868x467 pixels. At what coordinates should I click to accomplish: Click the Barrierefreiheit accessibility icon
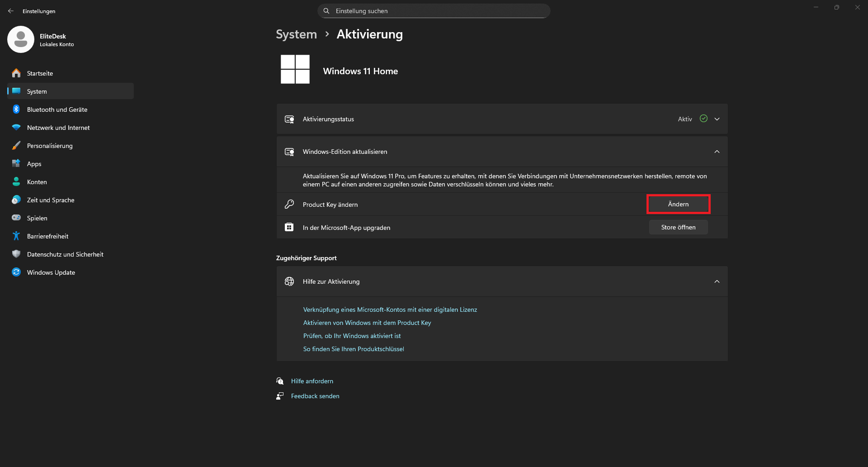pos(16,236)
